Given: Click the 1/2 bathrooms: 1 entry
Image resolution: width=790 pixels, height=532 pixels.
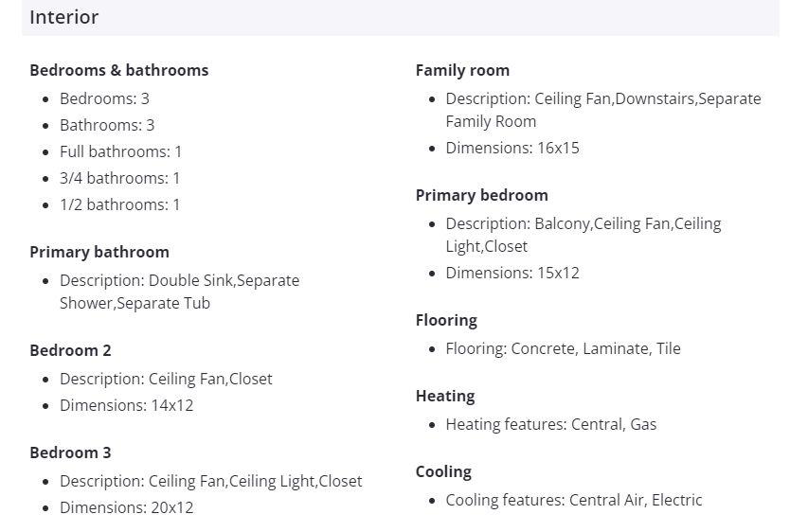Looking at the screenshot, I should [x=119, y=204].
